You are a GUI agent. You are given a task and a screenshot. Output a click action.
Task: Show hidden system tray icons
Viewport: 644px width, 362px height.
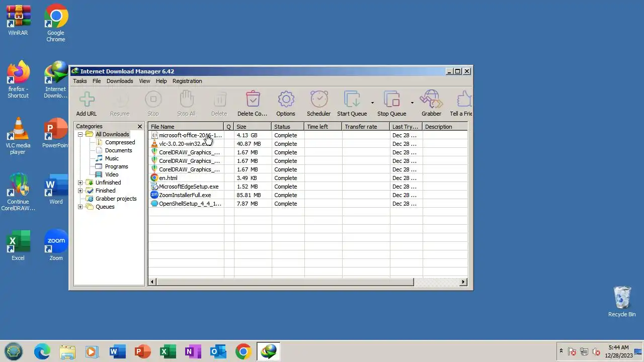(x=561, y=351)
